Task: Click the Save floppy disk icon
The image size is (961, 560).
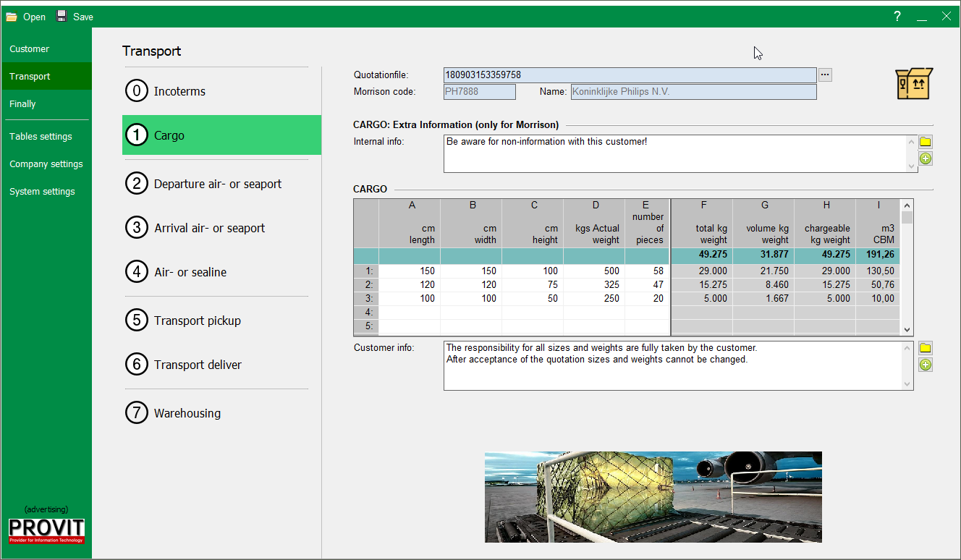Action: click(62, 16)
